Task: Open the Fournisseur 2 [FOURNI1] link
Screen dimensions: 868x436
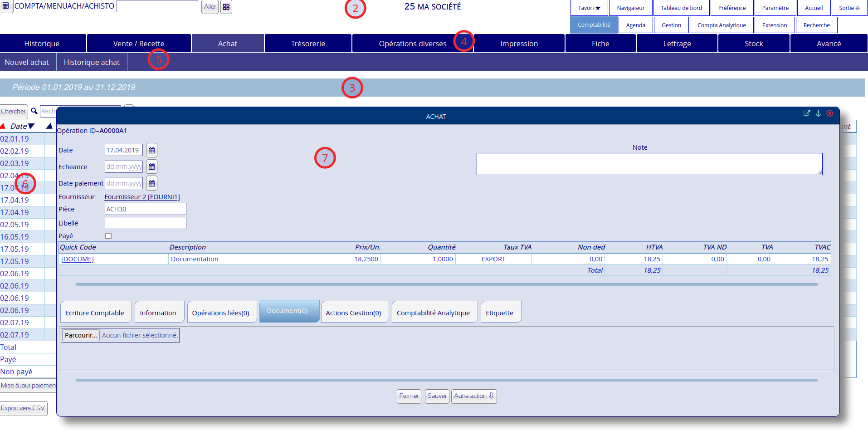Action: point(142,197)
